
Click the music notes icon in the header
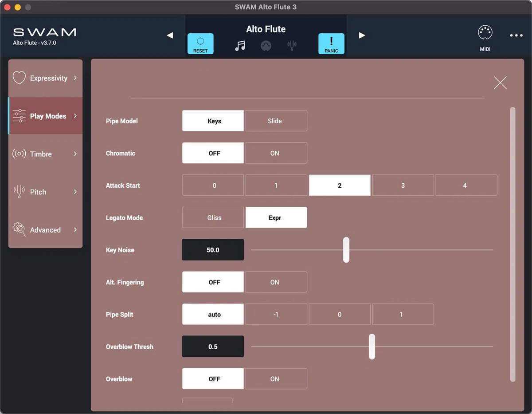pos(240,45)
